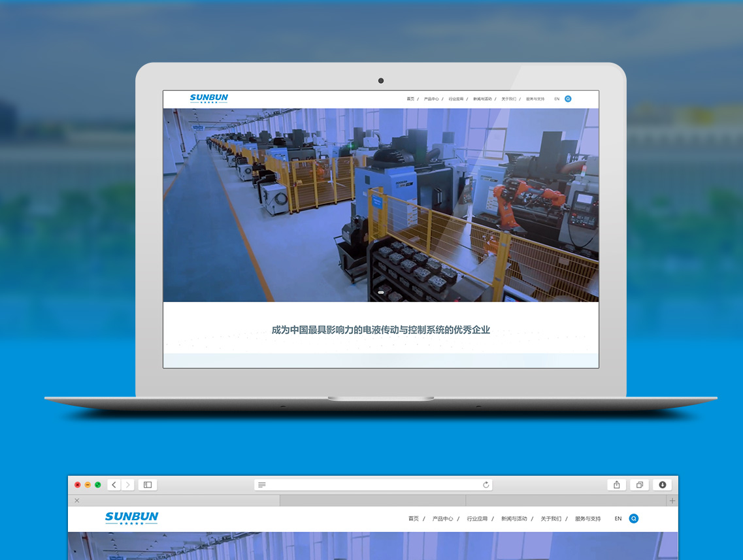
Task: Add a new tab with plus button
Action: 672,501
